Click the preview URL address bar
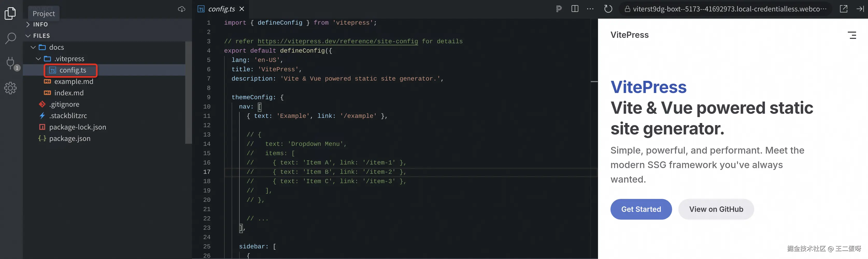Viewport: 868px width, 259px height. click(x=726, y=9)
